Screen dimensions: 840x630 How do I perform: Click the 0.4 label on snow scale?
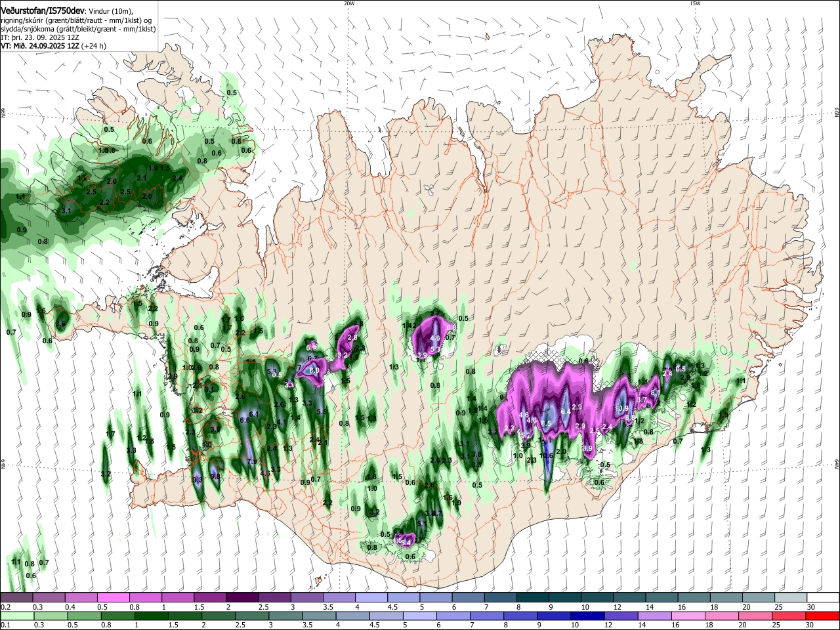click(x=70, y=608)
